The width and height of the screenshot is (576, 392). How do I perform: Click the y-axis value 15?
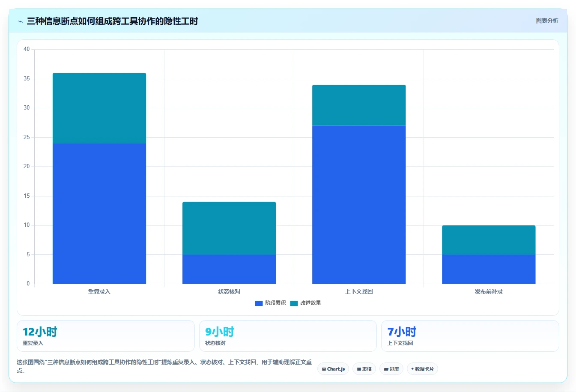point(27,196)
